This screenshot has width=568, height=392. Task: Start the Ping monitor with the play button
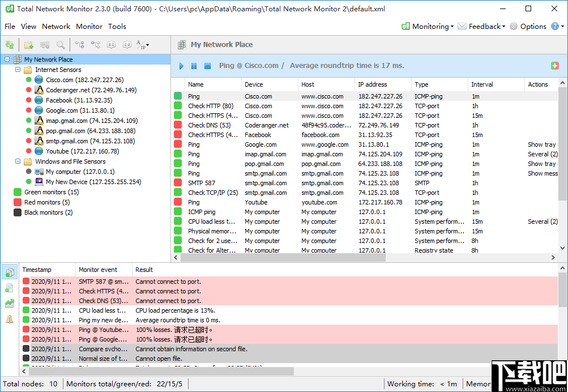[x=181, y=66]
